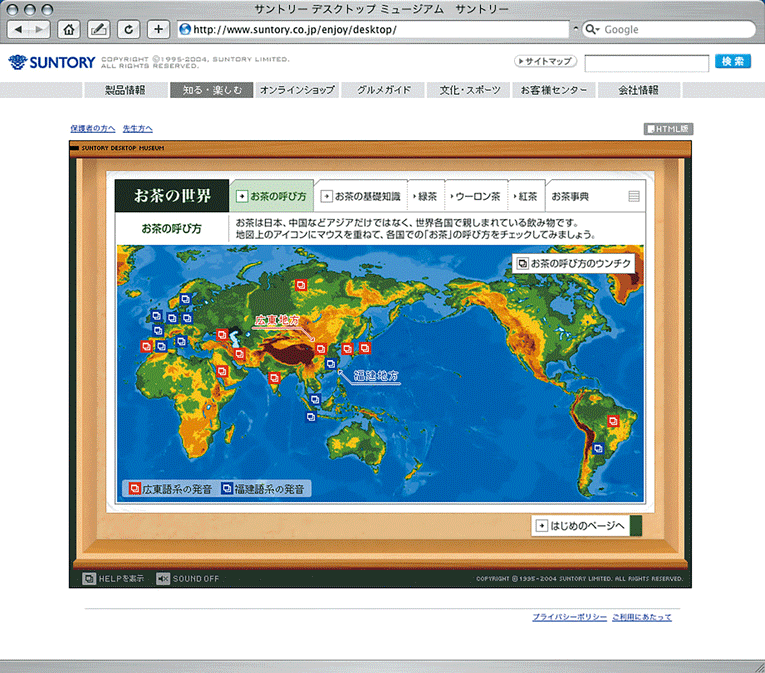
Task: Show help with HELPを表示
Action: click(113, 578)
